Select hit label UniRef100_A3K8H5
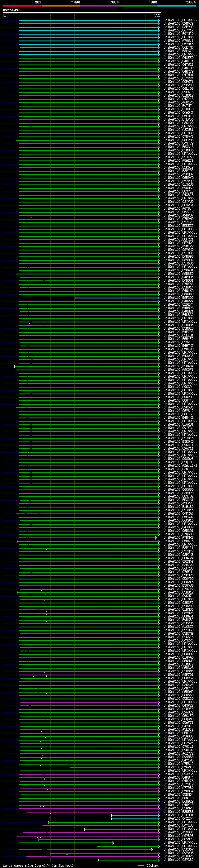 coord(178,325)
